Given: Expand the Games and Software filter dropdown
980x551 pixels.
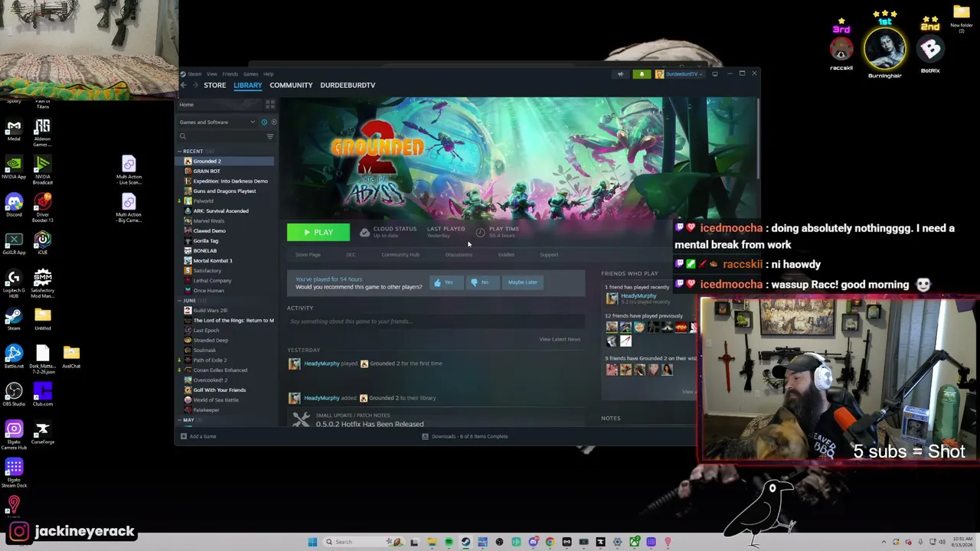Looking at the screenshot, I should point(217,122).
